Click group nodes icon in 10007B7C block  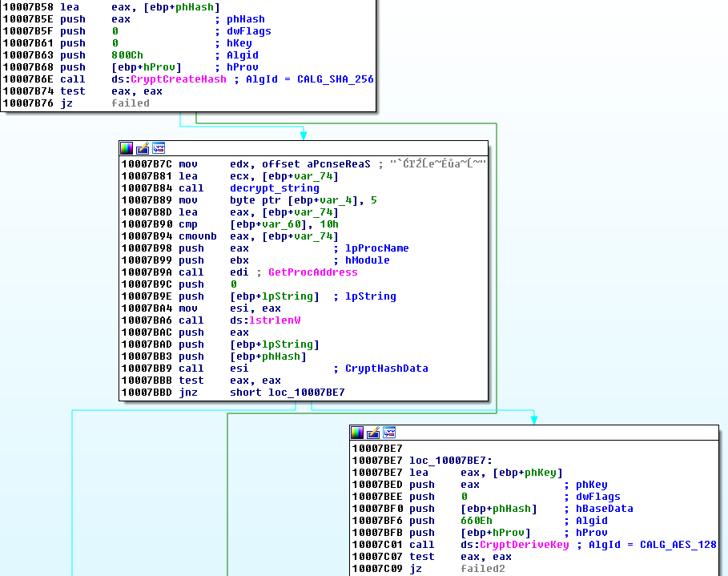click(x=158, y=148)
